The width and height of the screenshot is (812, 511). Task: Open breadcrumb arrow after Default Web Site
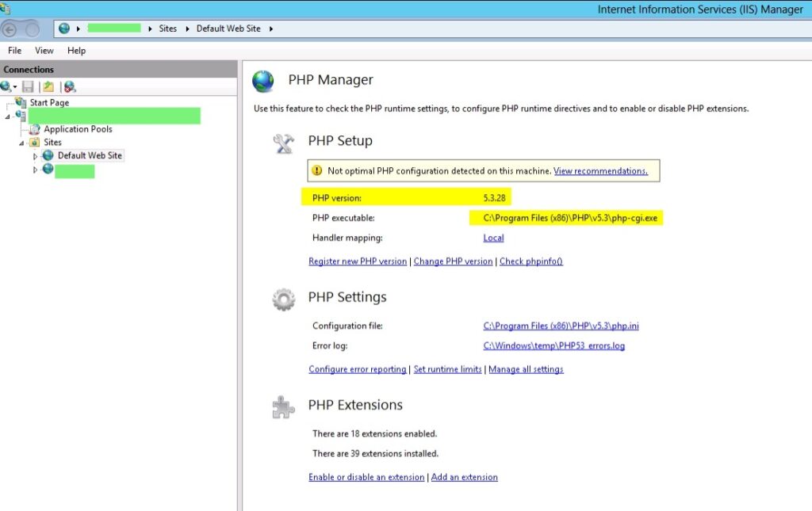point(271,29)
